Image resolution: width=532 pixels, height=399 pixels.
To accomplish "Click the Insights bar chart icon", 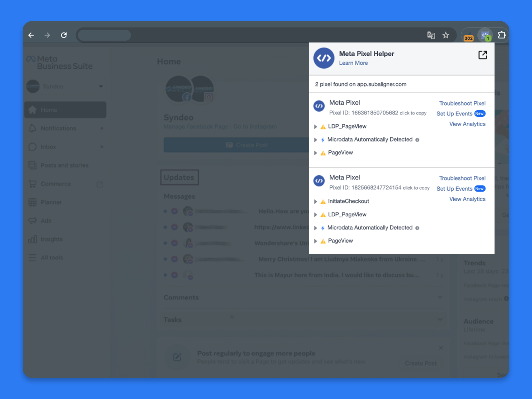I will tap(32, 239).
